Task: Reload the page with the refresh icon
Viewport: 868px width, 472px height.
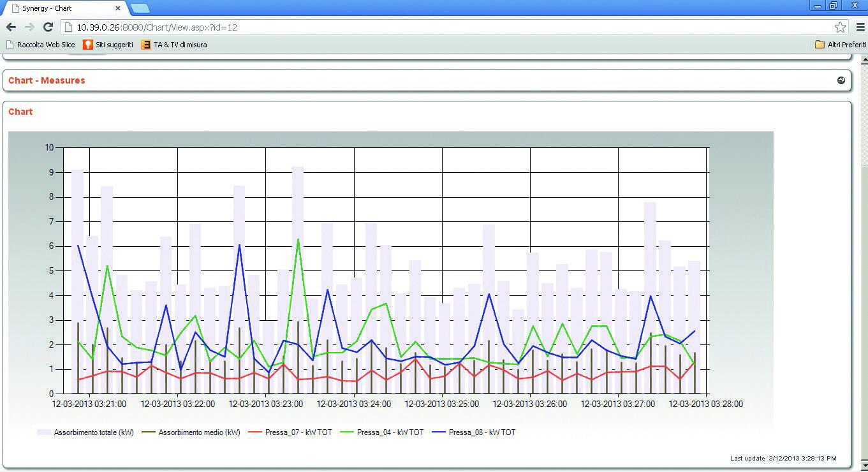Action: pyautogui.click(x=47, y=27)
